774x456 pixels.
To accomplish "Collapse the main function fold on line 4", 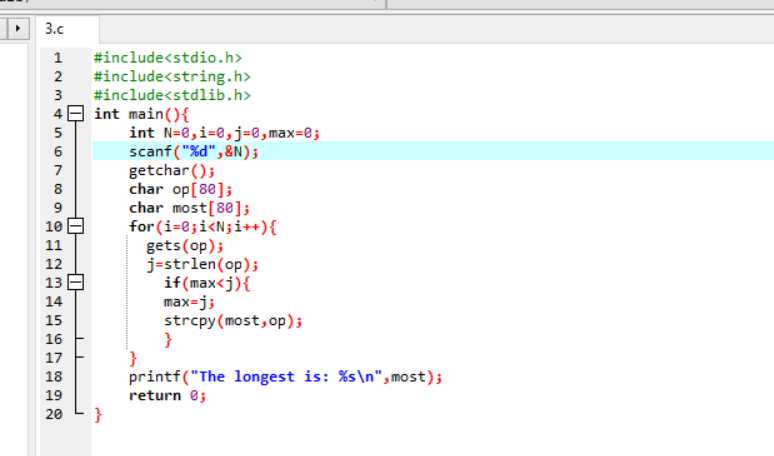I will 76,114.
